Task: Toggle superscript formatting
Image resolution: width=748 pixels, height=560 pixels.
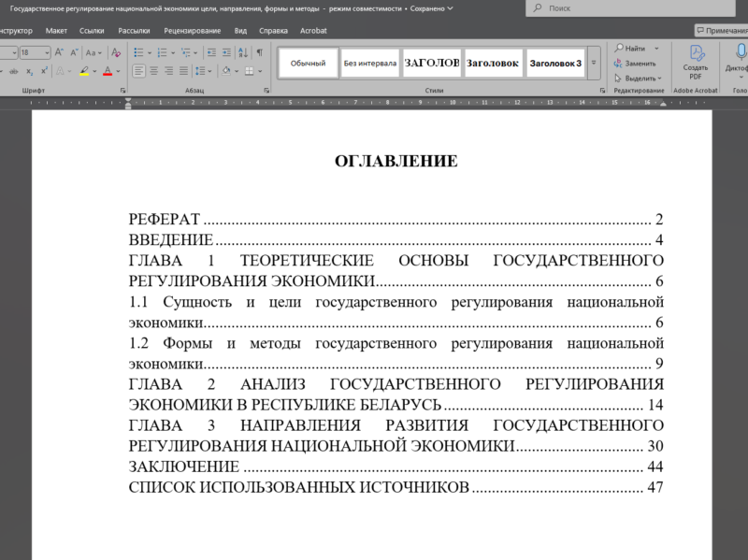Action: (44, 71)
